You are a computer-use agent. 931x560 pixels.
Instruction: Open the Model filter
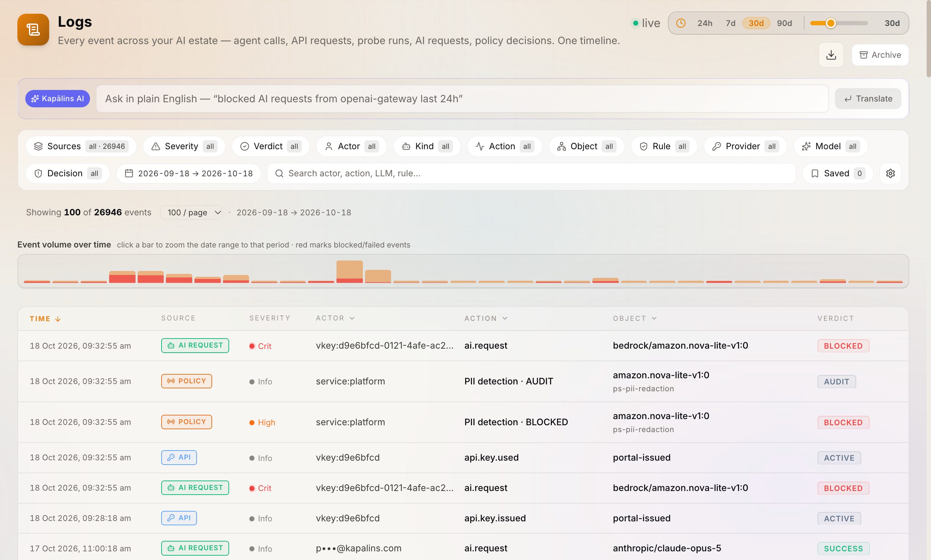(831, 146)
